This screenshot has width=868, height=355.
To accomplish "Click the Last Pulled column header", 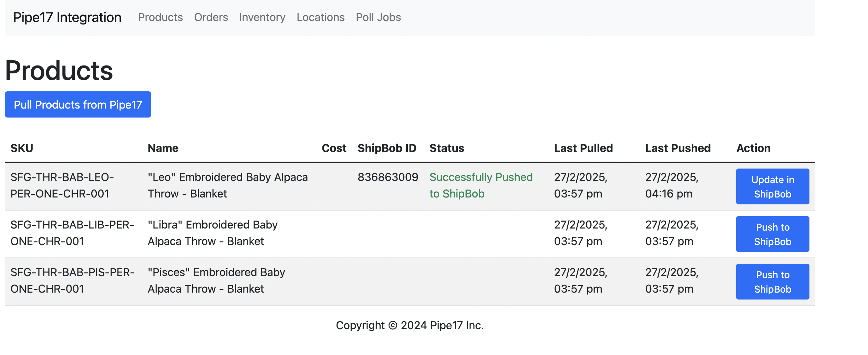I will click(583, 148).
